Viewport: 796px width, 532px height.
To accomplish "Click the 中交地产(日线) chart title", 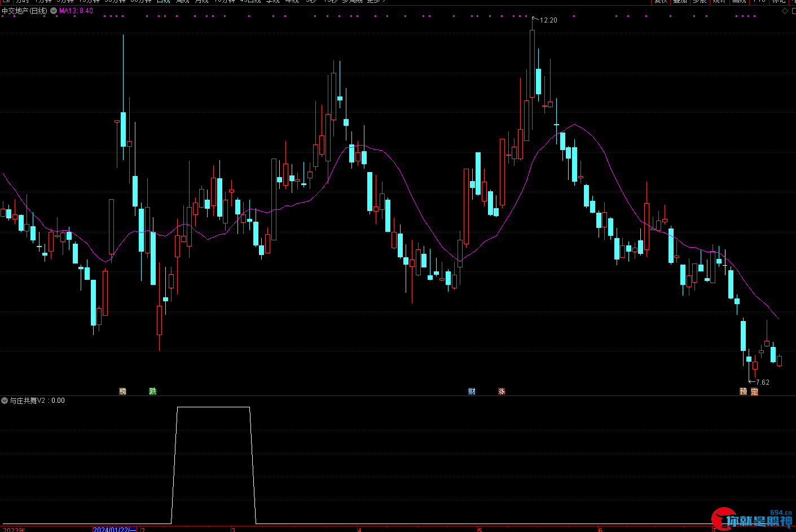I will (x=25, y=11).
